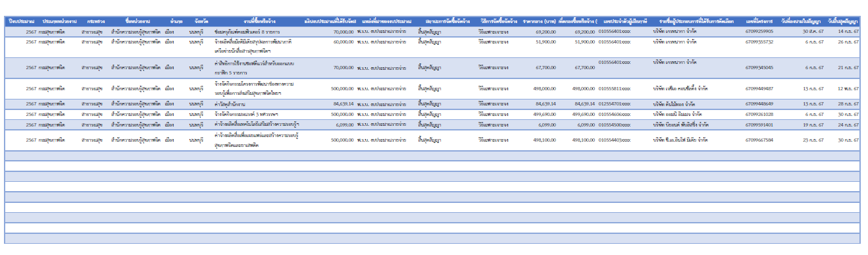This screenshot has height=255, width=868.
Task: Click the end date 24 ก.ย. 67
Action: coord(848,125)
